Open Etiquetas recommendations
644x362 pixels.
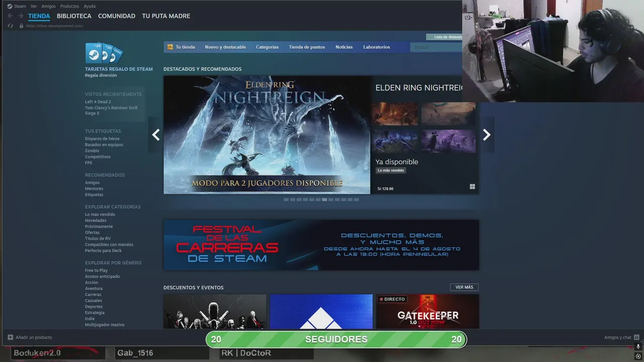click(x=94, y=195)
